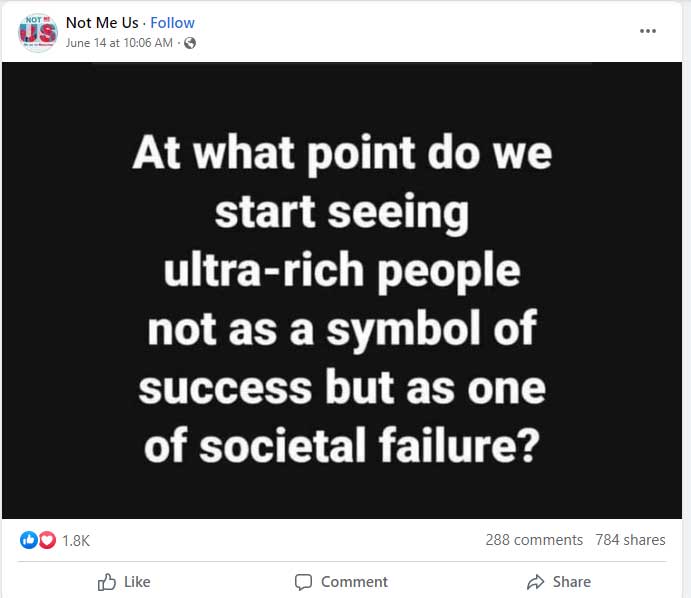This screenshot has height=598, width=691.
Task: Click the red heart reaction icon
Action: [47, 540]
